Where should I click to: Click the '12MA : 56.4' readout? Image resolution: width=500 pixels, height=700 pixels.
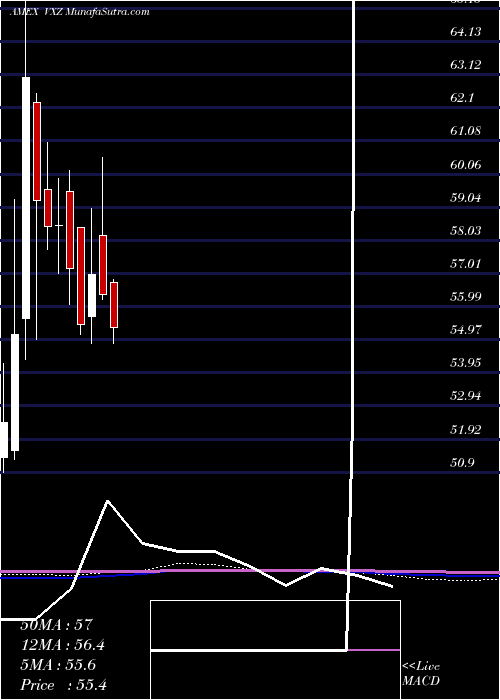(63, 645)
